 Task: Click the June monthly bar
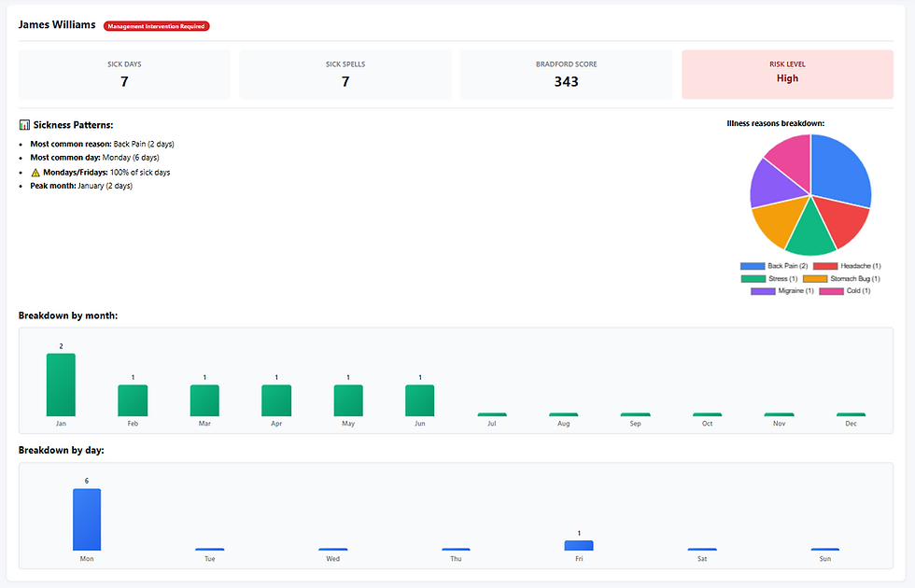point(419,400)
